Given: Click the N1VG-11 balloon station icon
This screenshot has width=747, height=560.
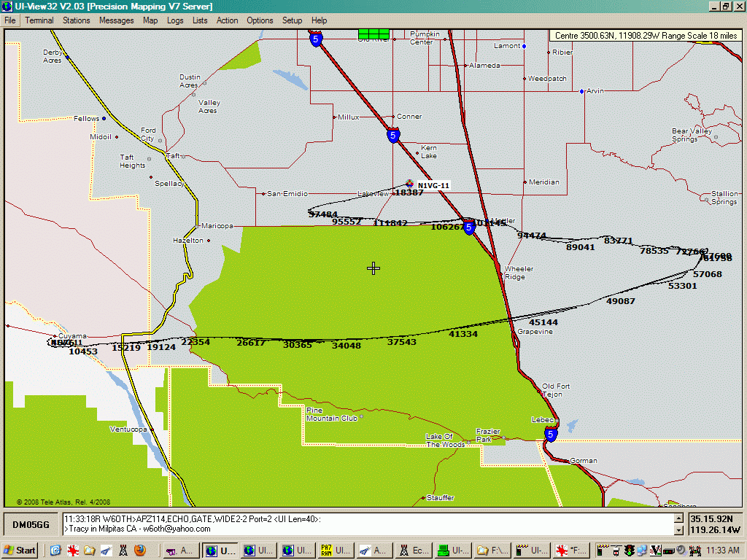Looking at the screenshot, I should click(x=410, y=184).
